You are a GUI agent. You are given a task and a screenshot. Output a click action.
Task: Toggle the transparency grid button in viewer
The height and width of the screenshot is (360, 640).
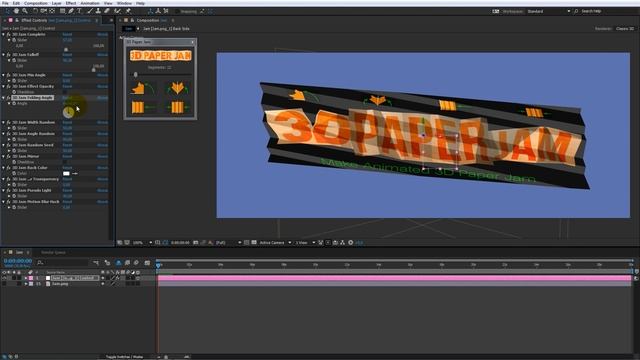click(254, 242)
